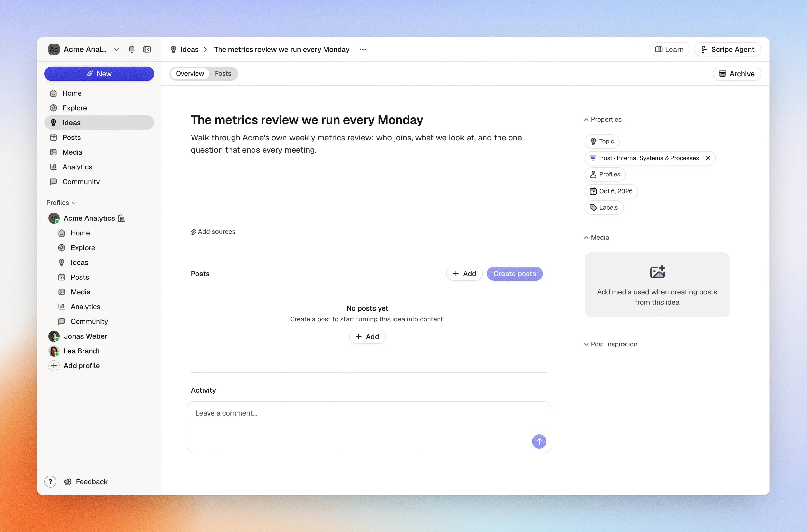Open Feedback at sidebar bottom
807x532 pixels.
click(85, 482)
